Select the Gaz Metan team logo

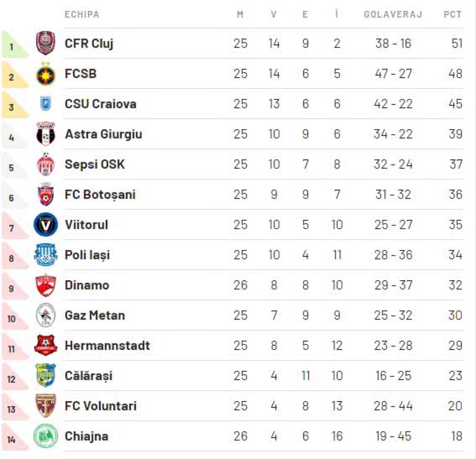pos(45,316)
